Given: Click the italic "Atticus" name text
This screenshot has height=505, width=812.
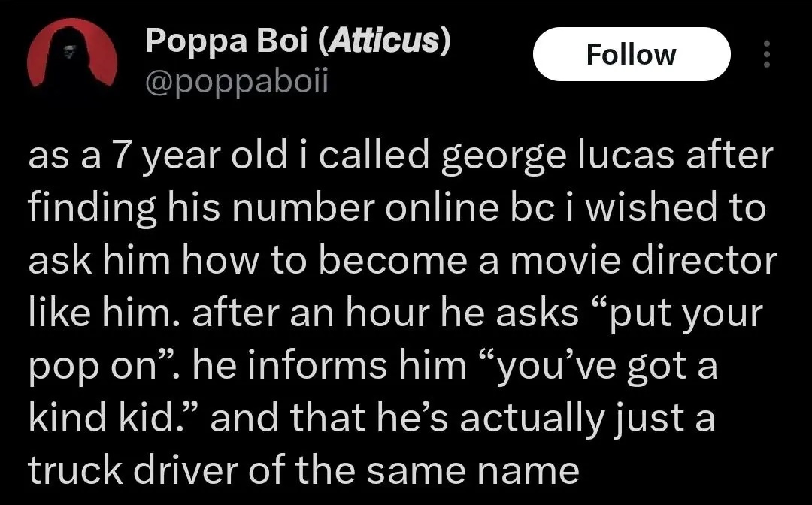Looking at the screenshot, I should tap(383, 42).
